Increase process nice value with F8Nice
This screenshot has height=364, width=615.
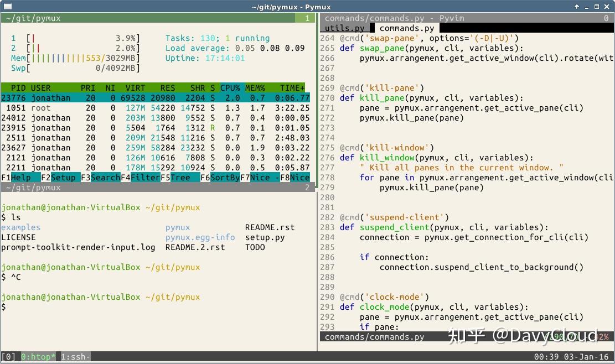[294, 177]
